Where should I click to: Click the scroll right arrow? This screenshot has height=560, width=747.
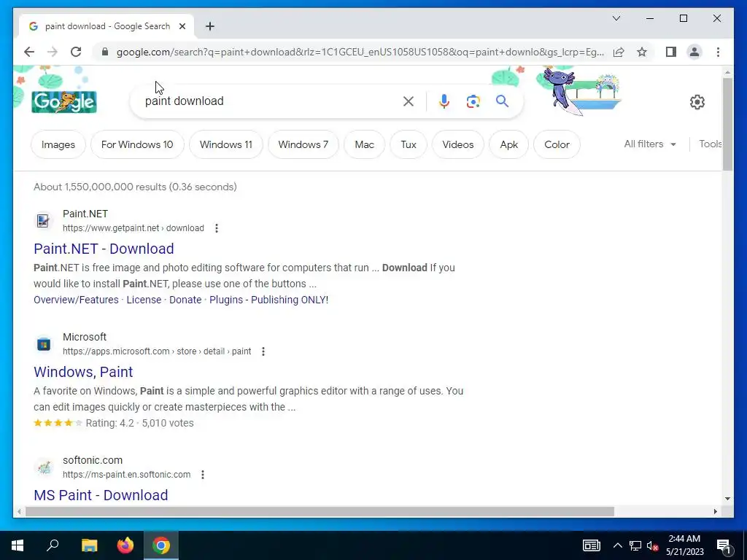[715, 511]
